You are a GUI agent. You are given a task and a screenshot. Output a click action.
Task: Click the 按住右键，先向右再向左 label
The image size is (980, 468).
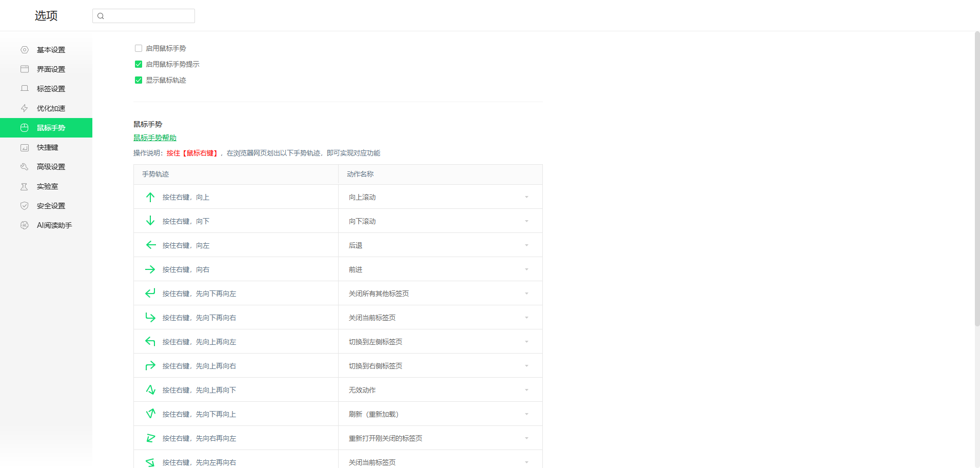coord(199,438)
